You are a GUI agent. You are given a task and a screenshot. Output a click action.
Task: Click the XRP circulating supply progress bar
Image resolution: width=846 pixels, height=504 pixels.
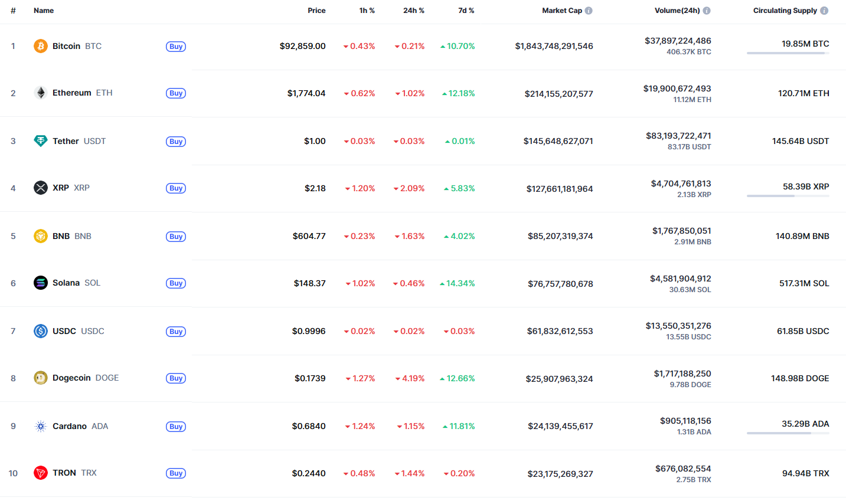(788, 196)
